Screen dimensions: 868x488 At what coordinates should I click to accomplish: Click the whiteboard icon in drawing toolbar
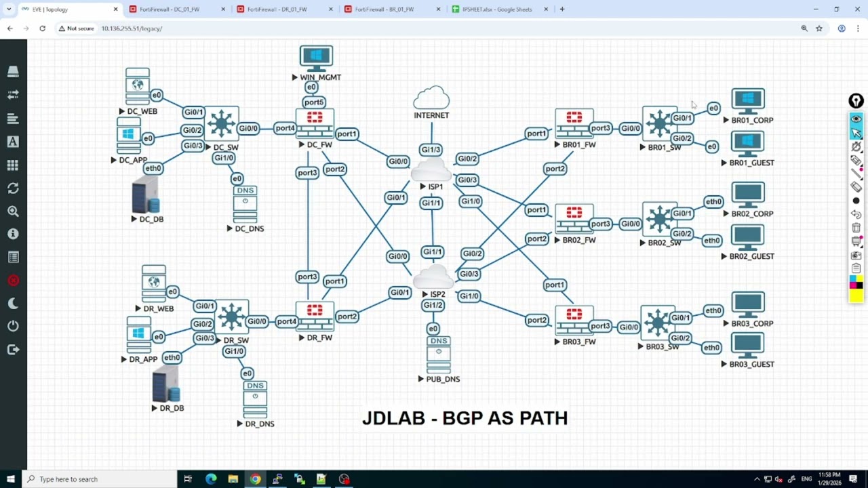(856, 241)
